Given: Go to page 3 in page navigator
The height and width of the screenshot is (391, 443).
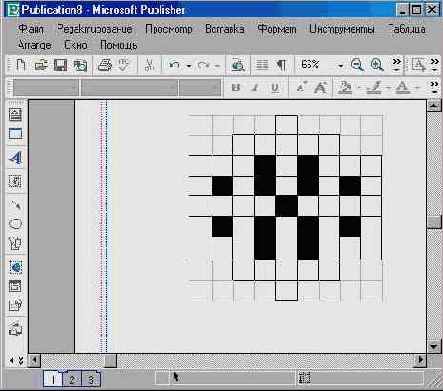Looking at the screenshot, I should click(x=90, y=379).
